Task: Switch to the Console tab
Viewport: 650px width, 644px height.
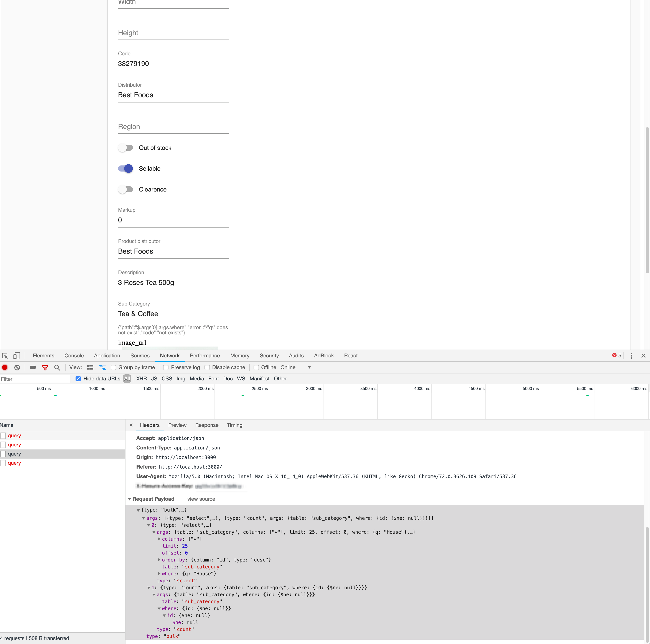Action: pos(74,356)
